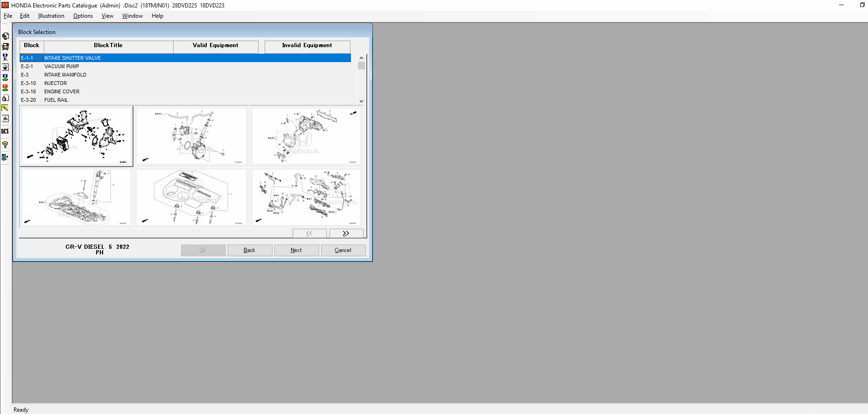The width and height of the screenshot is (868, 414).
Task: Click the DCS toolbar icon
Action: (5, 132)
